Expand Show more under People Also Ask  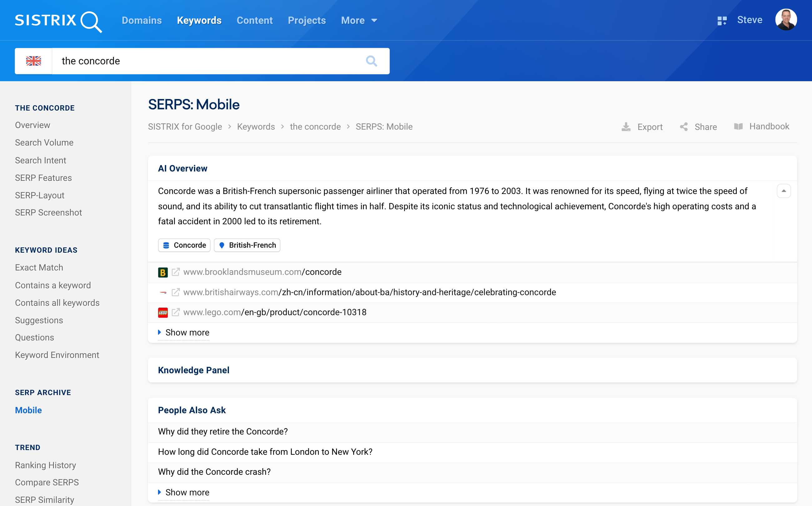(x=184, y=493)
